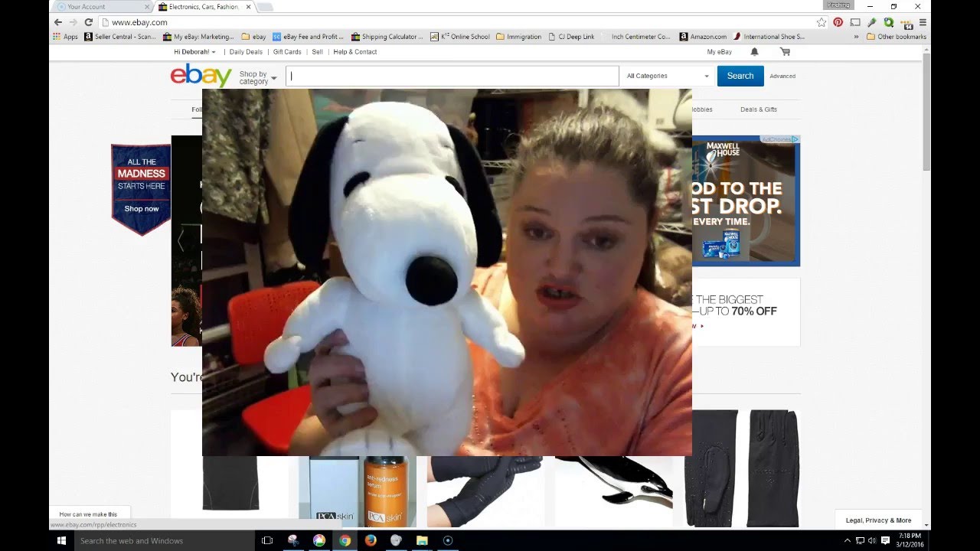Image resolution: width=980 pixels, height=551 pixels.
Task: Open Help & Contact
Action: (355, 52)
